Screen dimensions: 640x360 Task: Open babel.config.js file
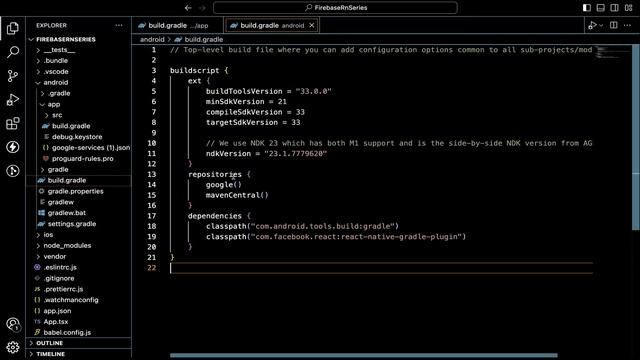pyautogui.click(x=78, y=333)
